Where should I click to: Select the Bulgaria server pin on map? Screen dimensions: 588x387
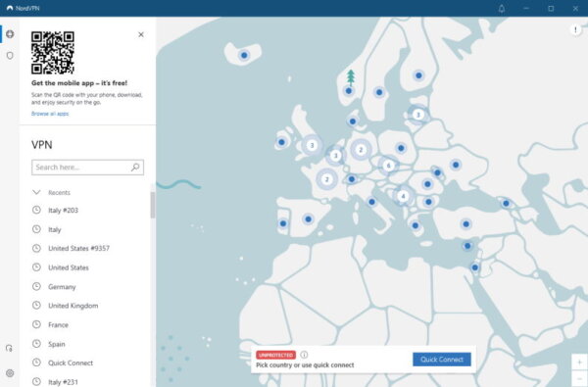(x=428, y=202)
